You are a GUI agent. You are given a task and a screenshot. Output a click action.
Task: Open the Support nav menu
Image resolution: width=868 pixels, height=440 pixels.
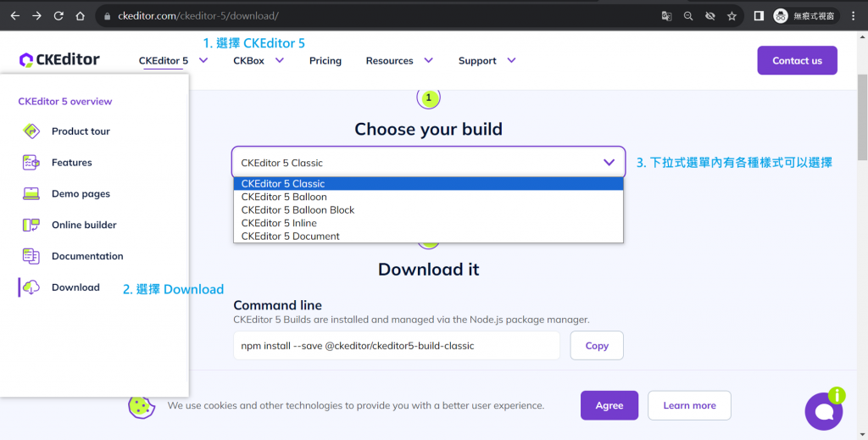477,61
